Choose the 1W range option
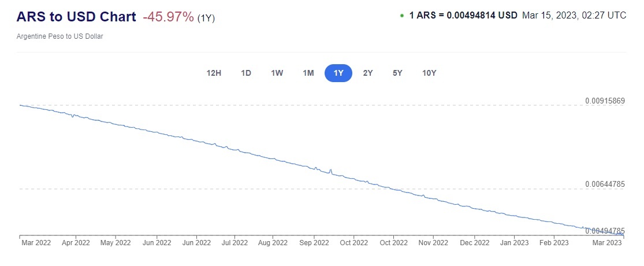 tap(277, 73)
